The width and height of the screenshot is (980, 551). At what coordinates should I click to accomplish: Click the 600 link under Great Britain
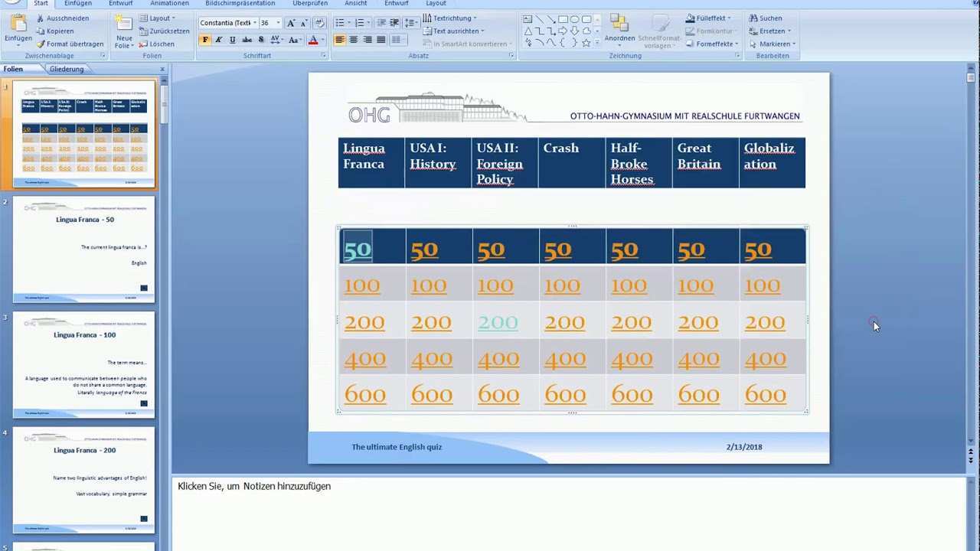tap(698, 395)
